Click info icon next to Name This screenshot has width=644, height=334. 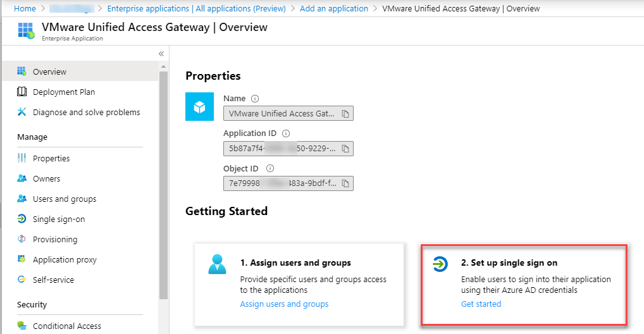[255, 99]
